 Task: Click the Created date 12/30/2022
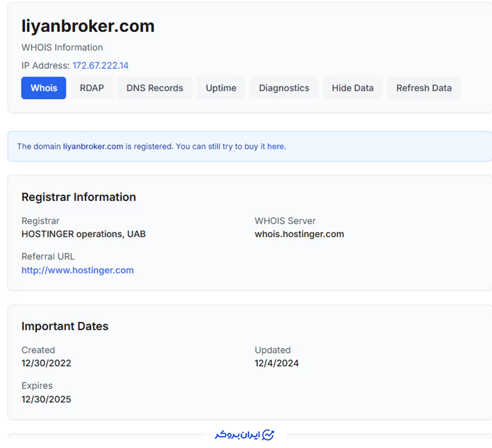coord(46,363)
